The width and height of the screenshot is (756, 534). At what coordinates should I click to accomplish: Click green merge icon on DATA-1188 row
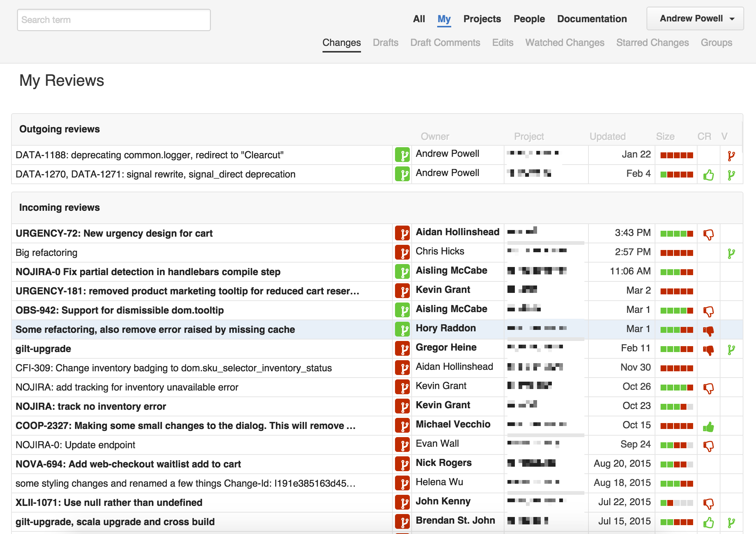[402, 155]
